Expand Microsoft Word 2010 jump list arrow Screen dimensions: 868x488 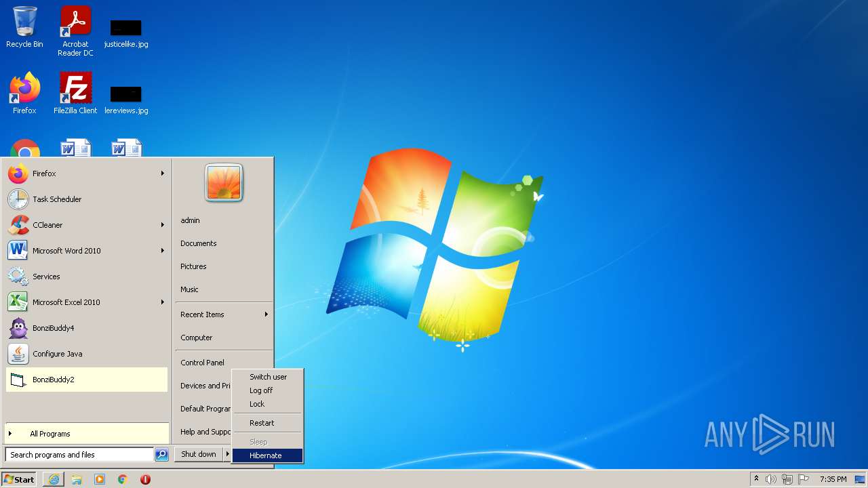162,251
